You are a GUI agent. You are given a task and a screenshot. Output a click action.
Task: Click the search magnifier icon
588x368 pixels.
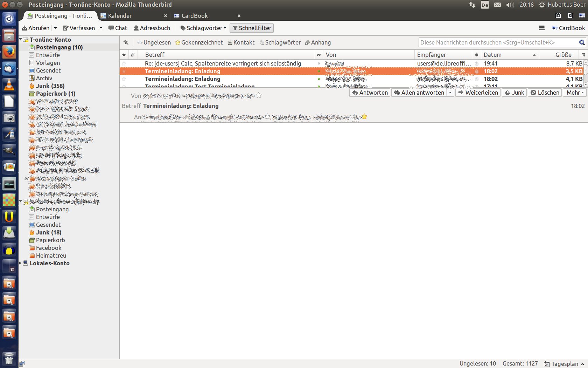pyautogui.click(x=582, y=42)
